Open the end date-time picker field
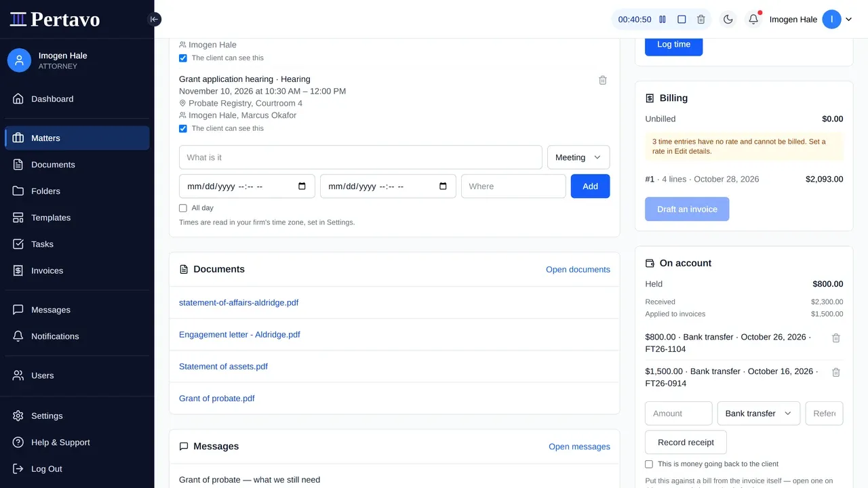Screen dimensions: 868x488 pos(388,186)
